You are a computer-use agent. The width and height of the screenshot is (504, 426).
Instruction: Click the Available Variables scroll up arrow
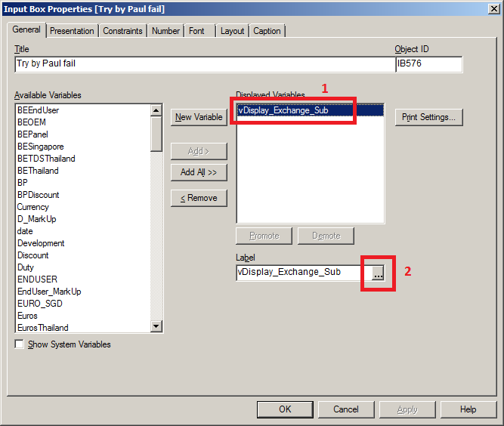pos(156,110)
